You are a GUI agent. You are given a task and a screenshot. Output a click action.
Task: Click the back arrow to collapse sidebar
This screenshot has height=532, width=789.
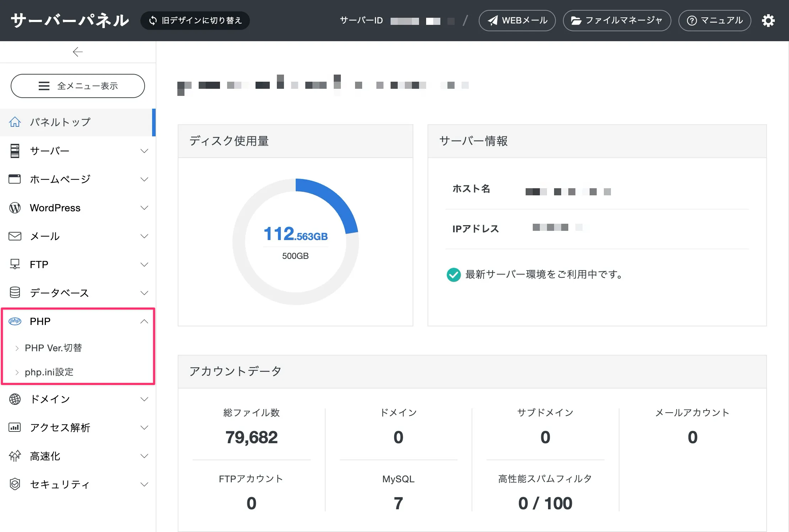coord(77,52)
